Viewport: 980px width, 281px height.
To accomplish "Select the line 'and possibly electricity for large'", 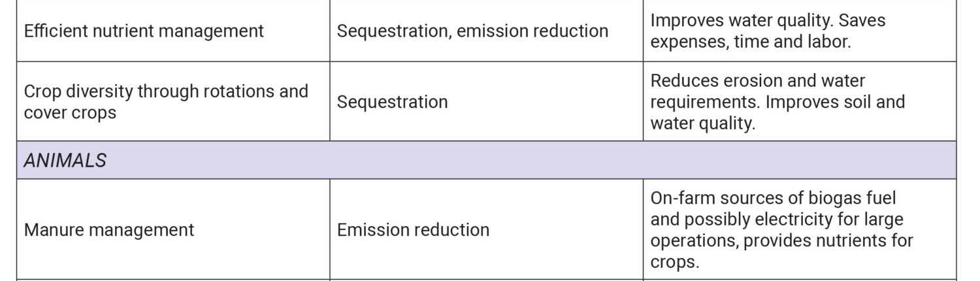I will [x=777, y=219].
